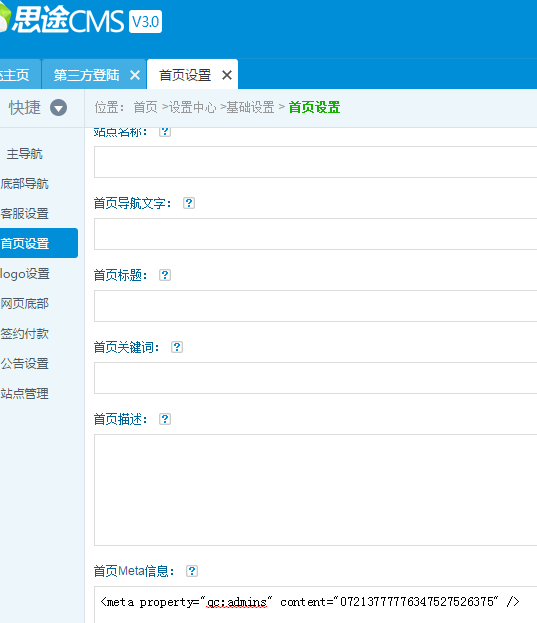Focus the 首页导航文字 input field
Viewport: 537px width, 623px height.
click(315, 234)
